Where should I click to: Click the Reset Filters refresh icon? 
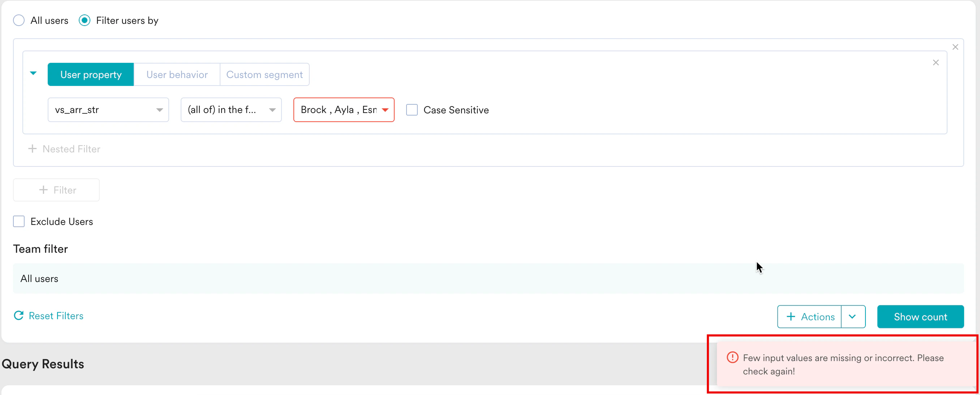19,316
